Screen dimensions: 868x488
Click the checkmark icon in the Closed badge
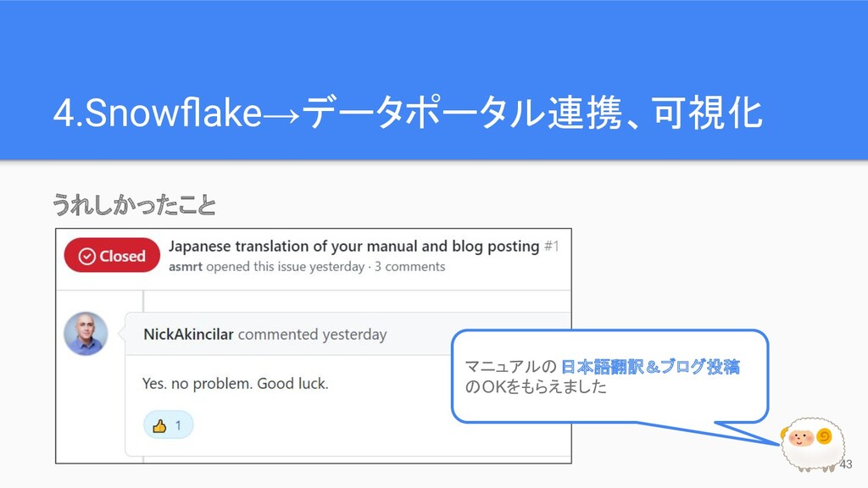(87, 256)
